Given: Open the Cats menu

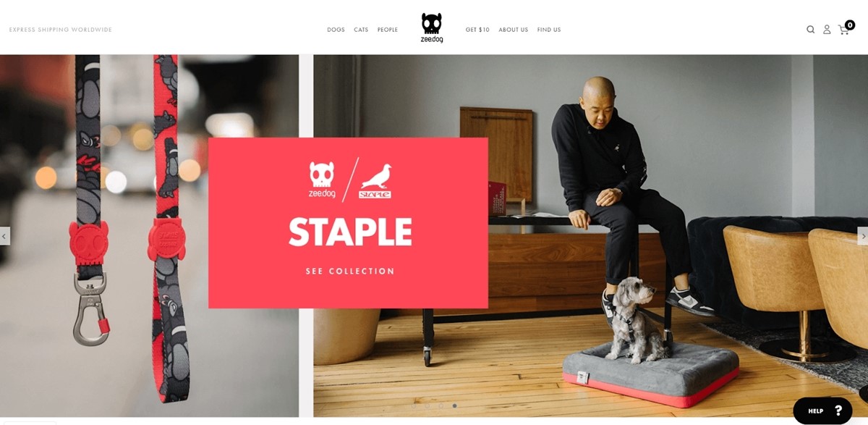Looking at the screenshot, I should [x=361, y=30].
